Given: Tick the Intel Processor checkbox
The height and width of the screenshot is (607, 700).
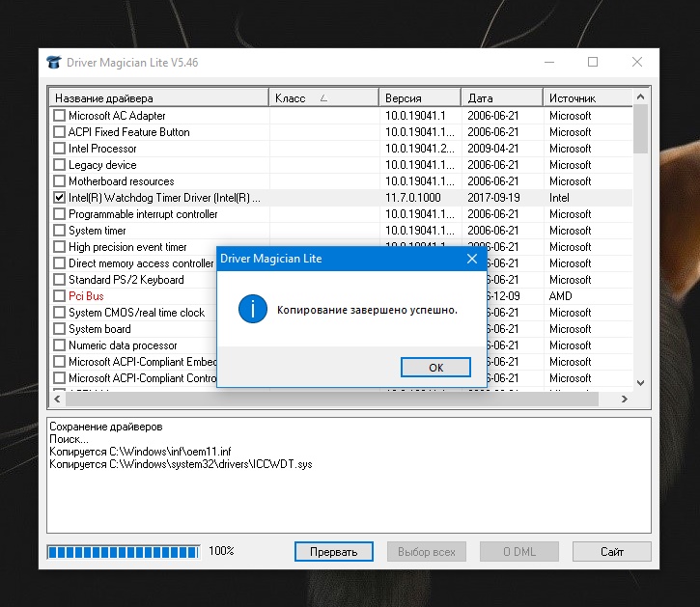Looking at the screenshot, I should click(x=59, y=149).
